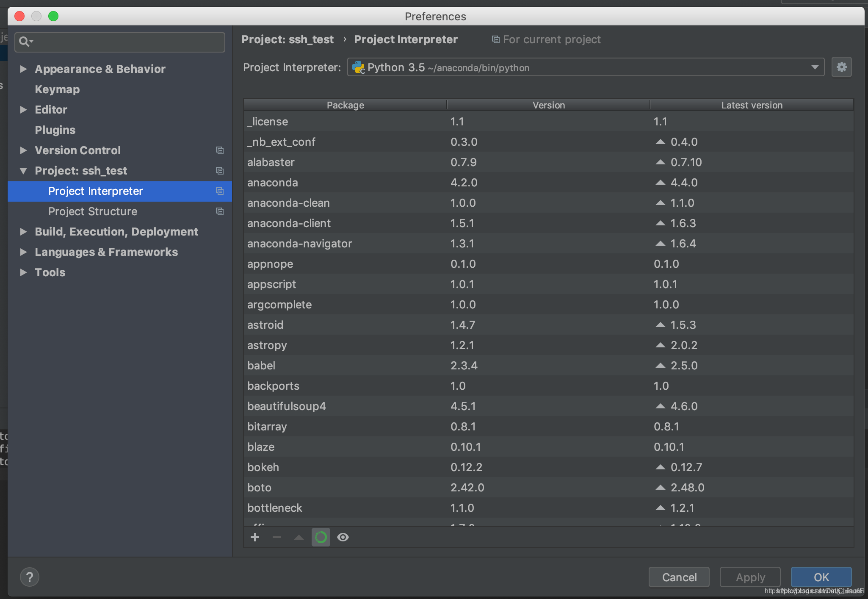Screen dimensions: 868x599
Task: Click in the preferences search field
Action: [127, 42]
